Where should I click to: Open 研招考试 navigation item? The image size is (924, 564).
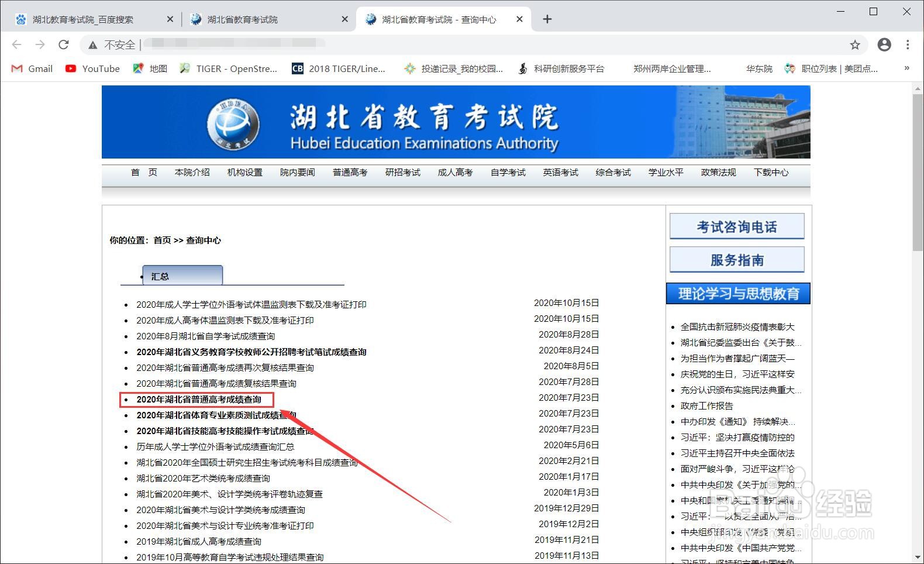click(402, 173)
